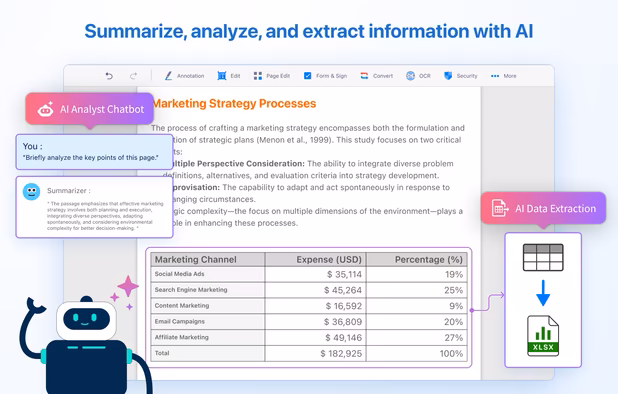Image resolution: width=618 pixels, height=394 pixels.
Task: Click the OCR globe icon
Action: click(x=410, y=76)
